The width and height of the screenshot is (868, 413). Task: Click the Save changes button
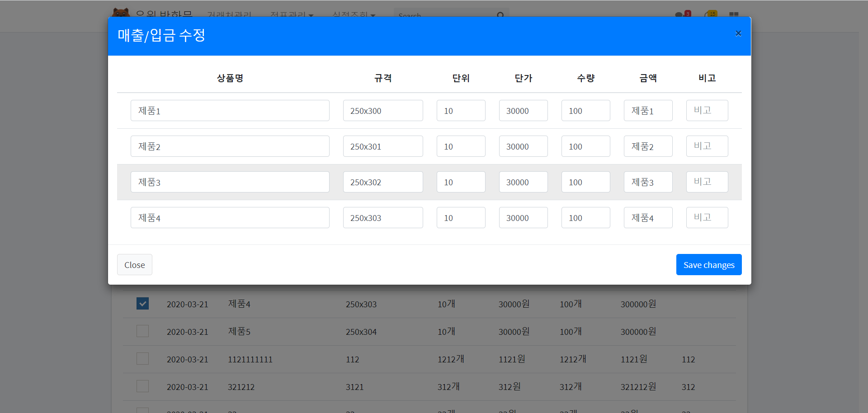709,265
